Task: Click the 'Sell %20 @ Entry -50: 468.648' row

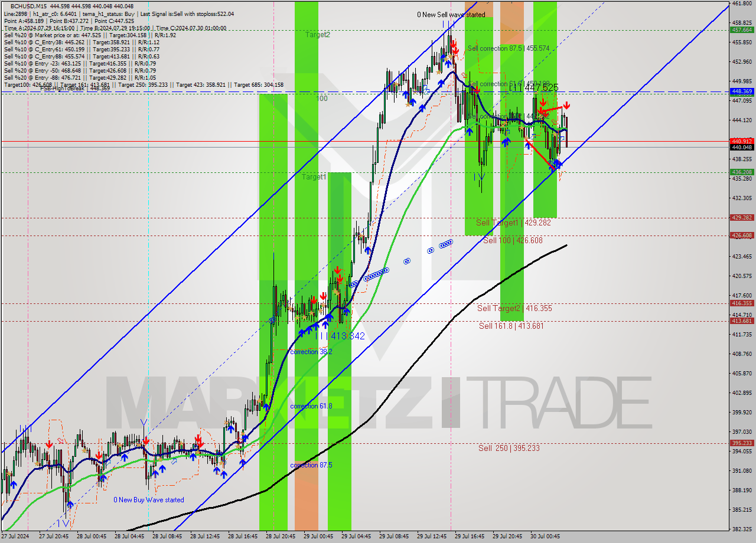Action: click(80, 70)
